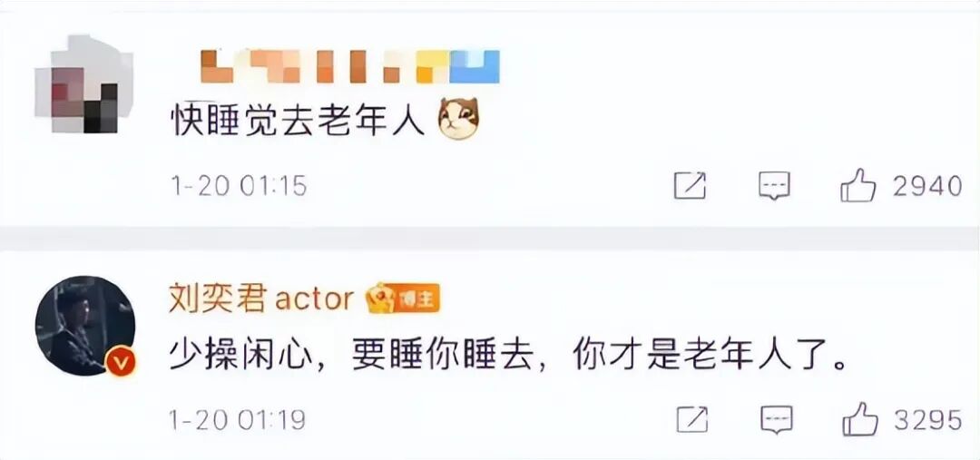Tap the repost icon on the 01:15 comment
Image resolution: width=980 pixels, height=460 pixels.
point(690,186)
